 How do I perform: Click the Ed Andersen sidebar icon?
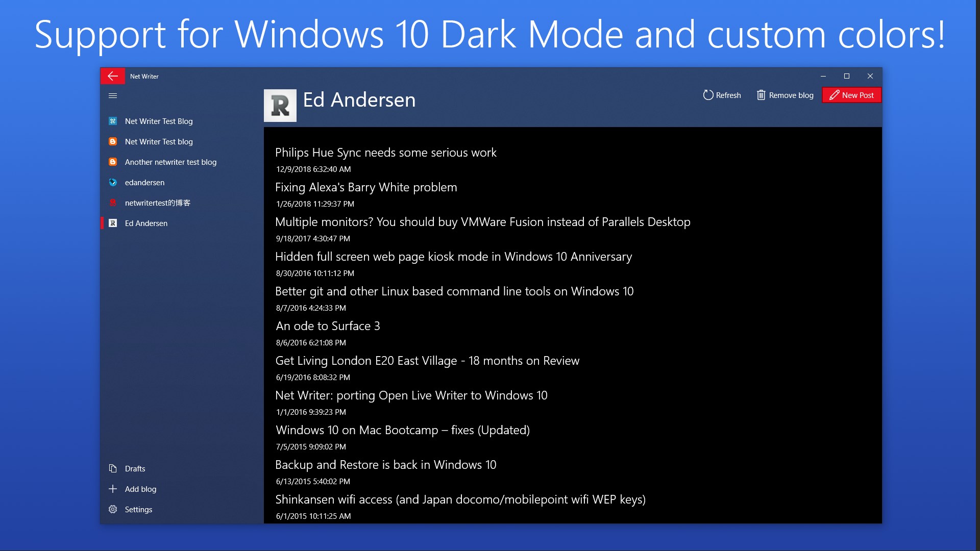point(113,223)
